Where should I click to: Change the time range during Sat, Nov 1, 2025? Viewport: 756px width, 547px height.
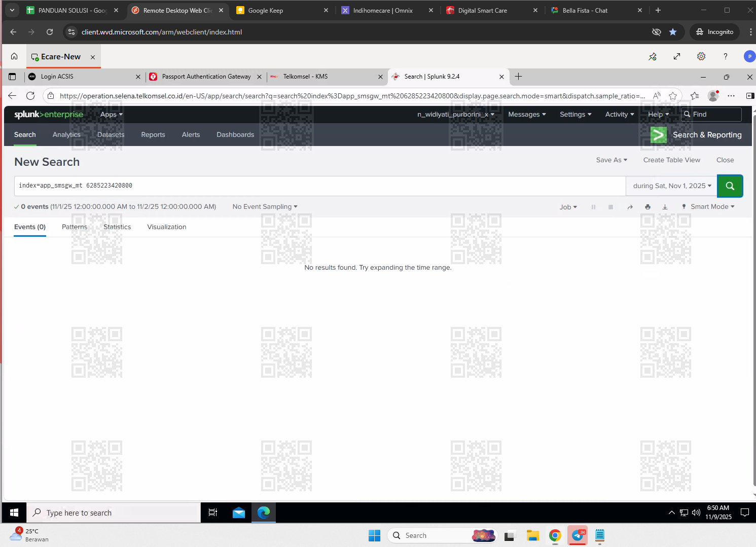pyautogui.click(x=672, y=186)
